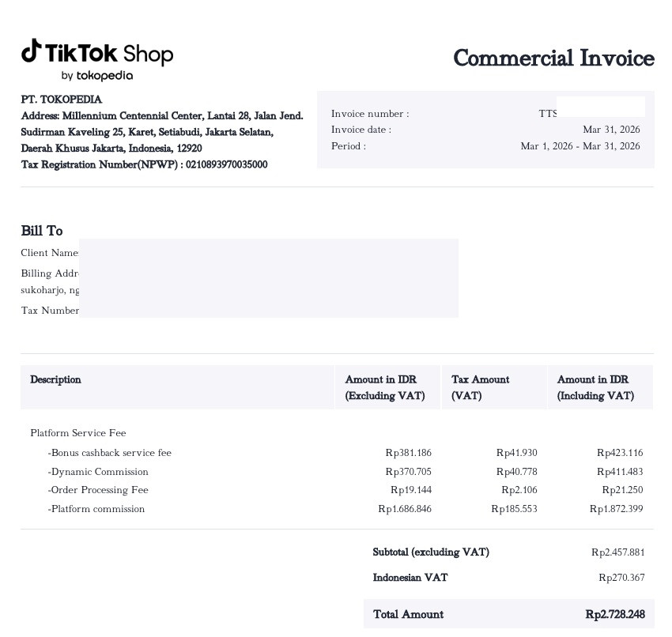Click the Platform commission total Rp1.872.399

pyautogui.click(x=617, y=509)
